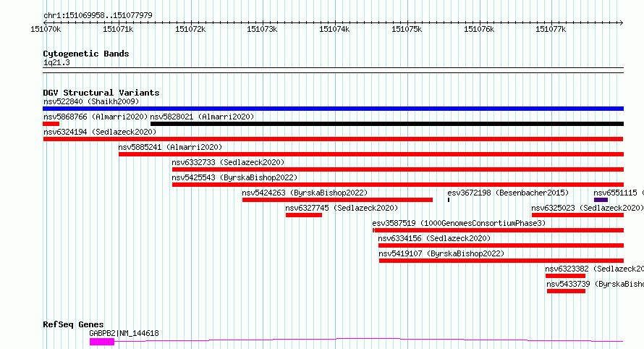Click the 151075k ruler tick label

point(407,29)
